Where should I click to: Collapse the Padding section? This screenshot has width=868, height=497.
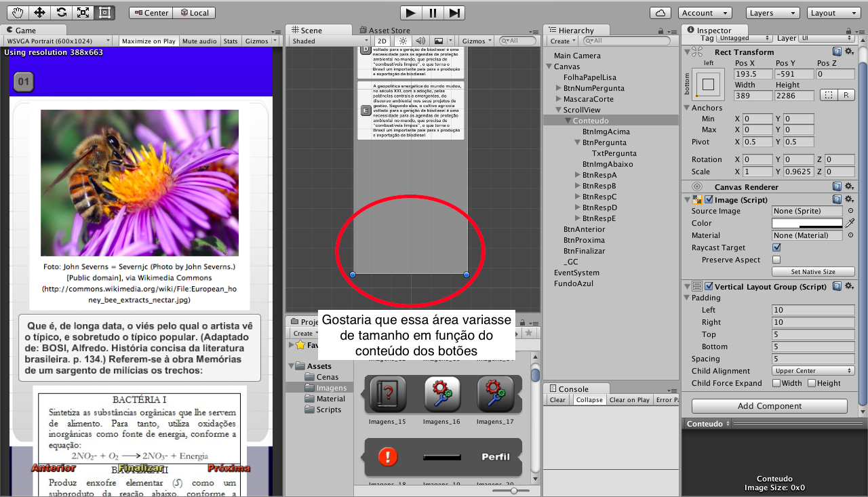(686, 298)
